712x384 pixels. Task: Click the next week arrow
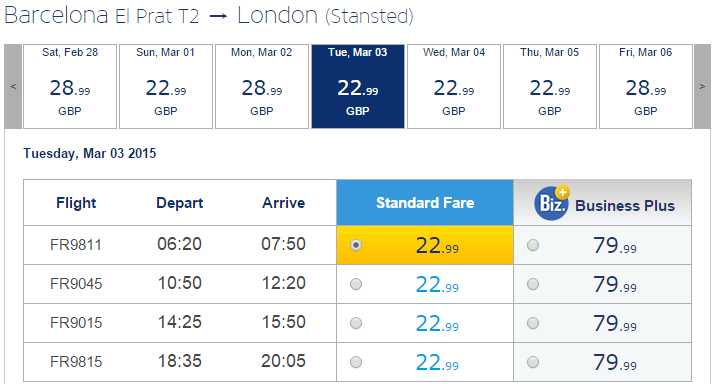coord(702,86)
